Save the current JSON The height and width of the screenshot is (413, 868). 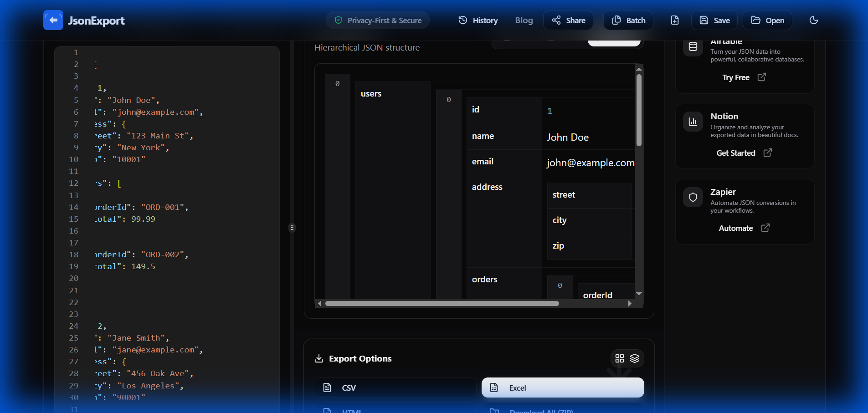tap(714, 20)
